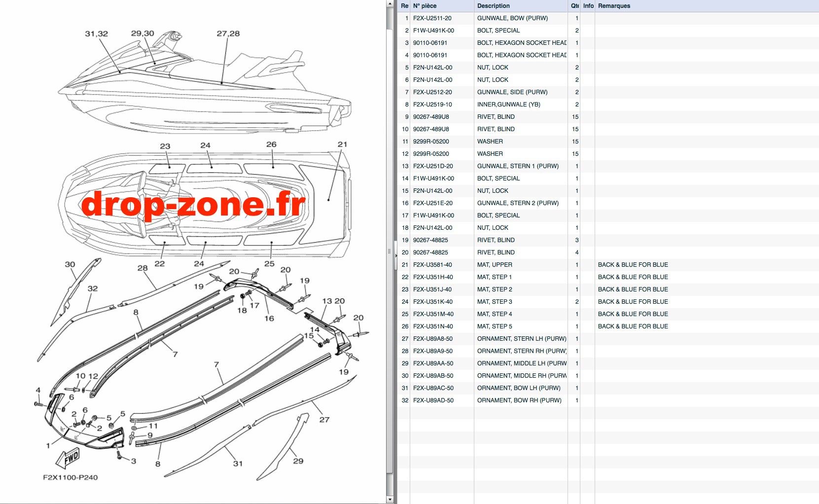Image resolution: width=819 pixels, height=504 pixels.
Task: Click the Qte column header
Action: 574,6
